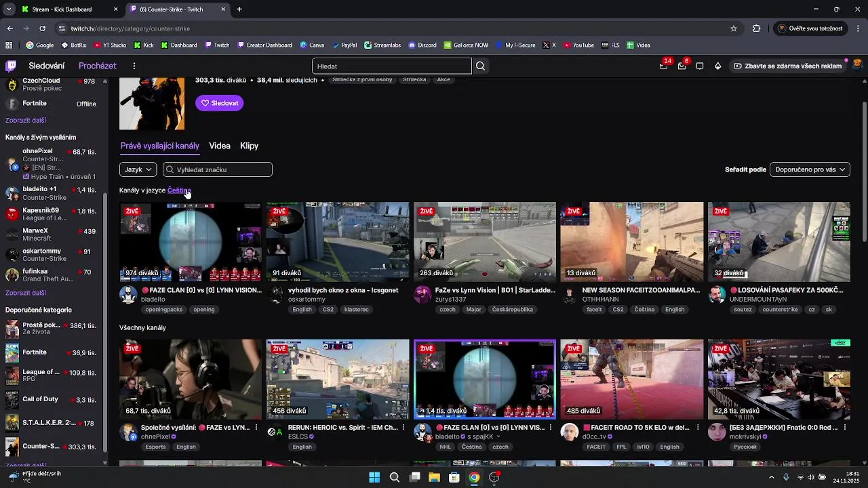This screenshot has height=488, width=868.
Task: Click the Čeština language link
Action: coord(179,190)
